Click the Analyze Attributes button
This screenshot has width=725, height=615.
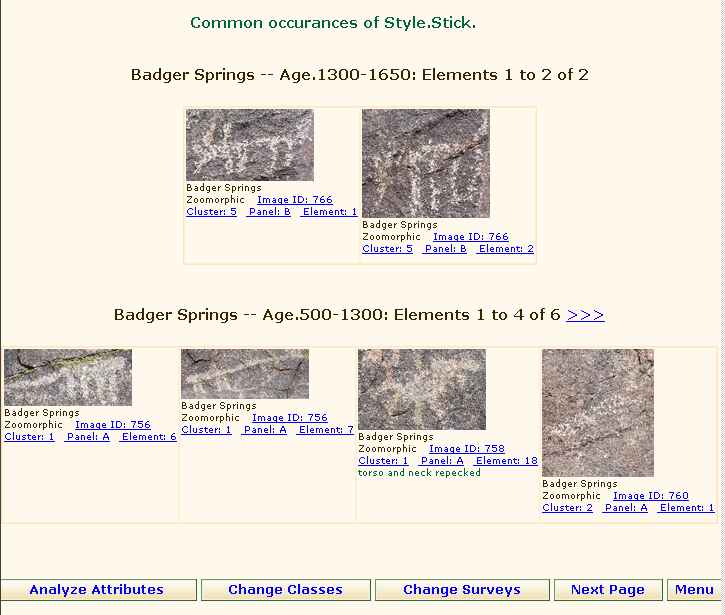[x=97, y=590]
